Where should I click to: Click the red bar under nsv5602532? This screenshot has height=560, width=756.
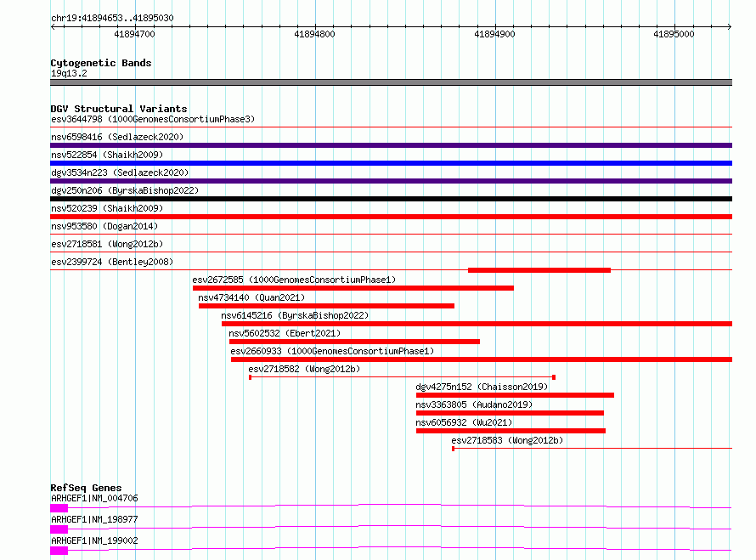354,342
